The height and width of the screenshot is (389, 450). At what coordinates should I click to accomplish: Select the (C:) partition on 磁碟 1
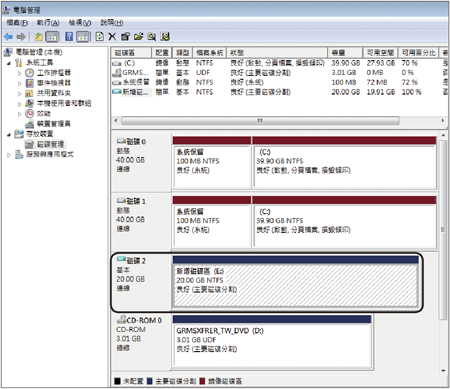[x=344, y=222]
